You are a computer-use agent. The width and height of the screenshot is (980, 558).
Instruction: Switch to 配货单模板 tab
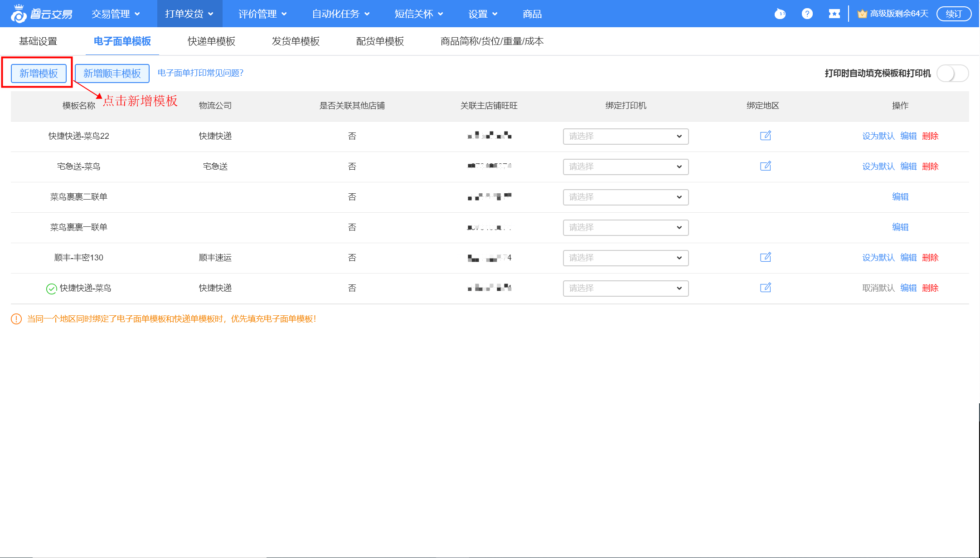coord(380,41)
